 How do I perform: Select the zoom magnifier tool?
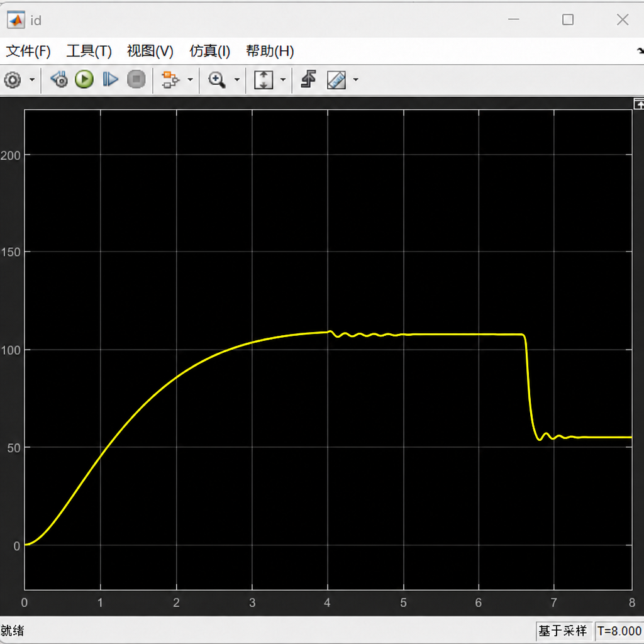(217, 80)
